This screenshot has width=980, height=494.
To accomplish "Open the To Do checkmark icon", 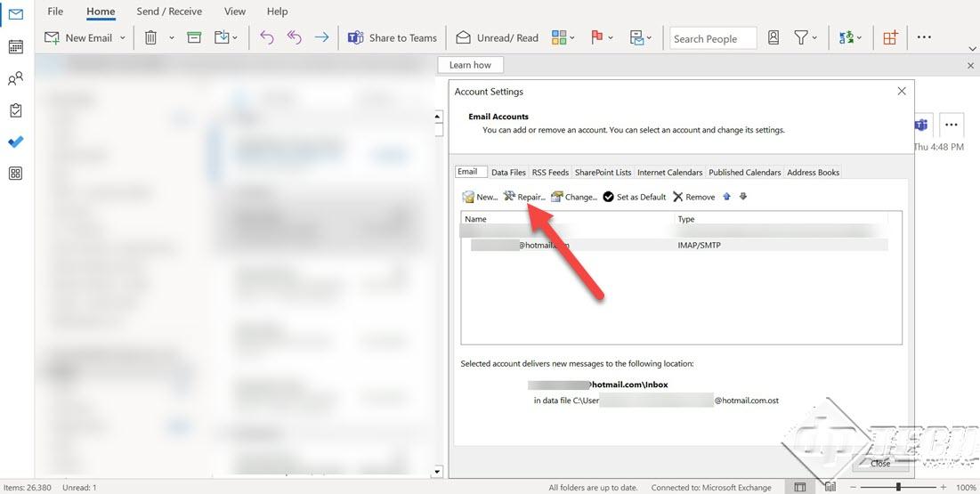I will tap(16, 142).
